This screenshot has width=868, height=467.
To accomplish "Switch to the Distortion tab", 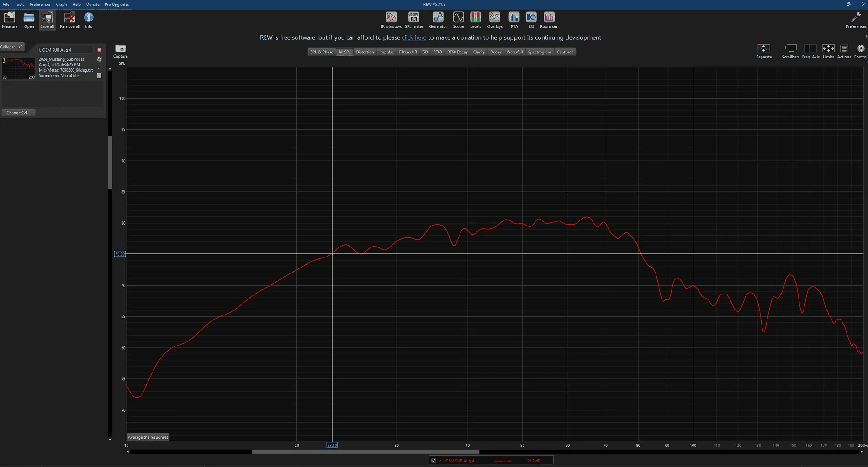I will tap(365, 52).
